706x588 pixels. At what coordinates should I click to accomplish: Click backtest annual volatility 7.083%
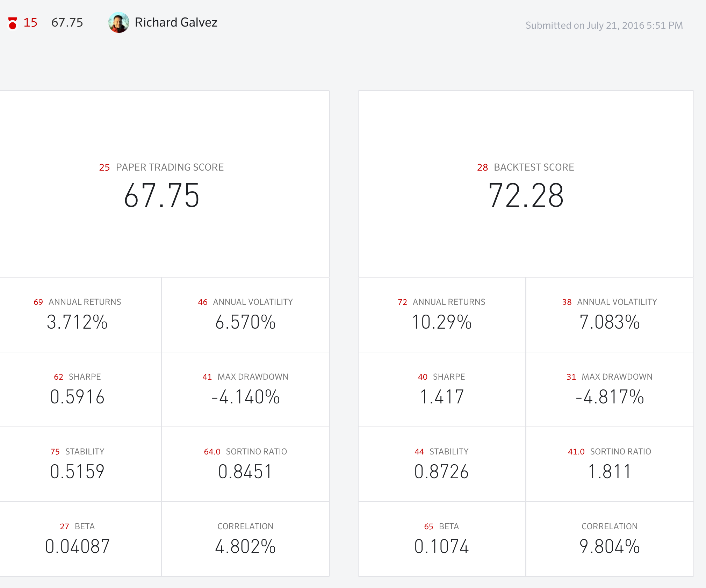coord(610,315)
